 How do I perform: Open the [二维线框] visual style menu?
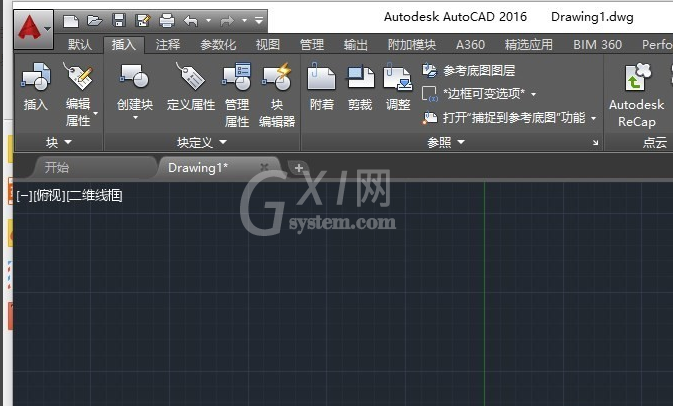coord(95,196)
